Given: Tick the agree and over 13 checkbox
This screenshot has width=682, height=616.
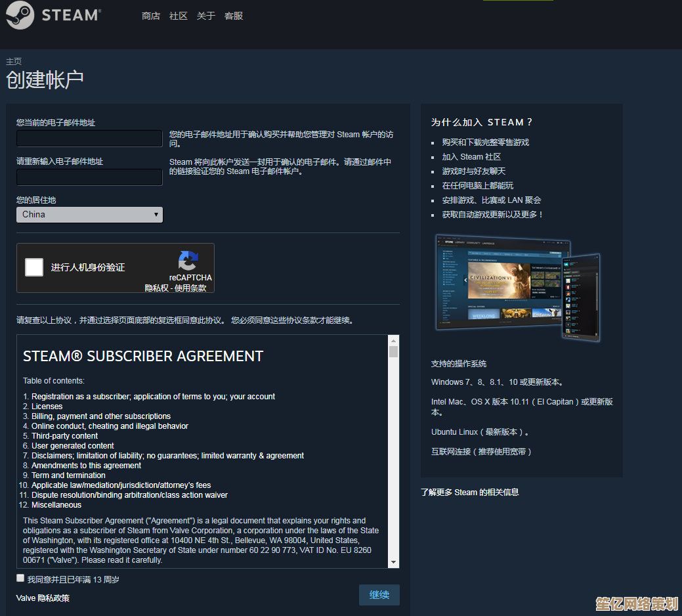Looking at the screenshot, I should 20,579.
